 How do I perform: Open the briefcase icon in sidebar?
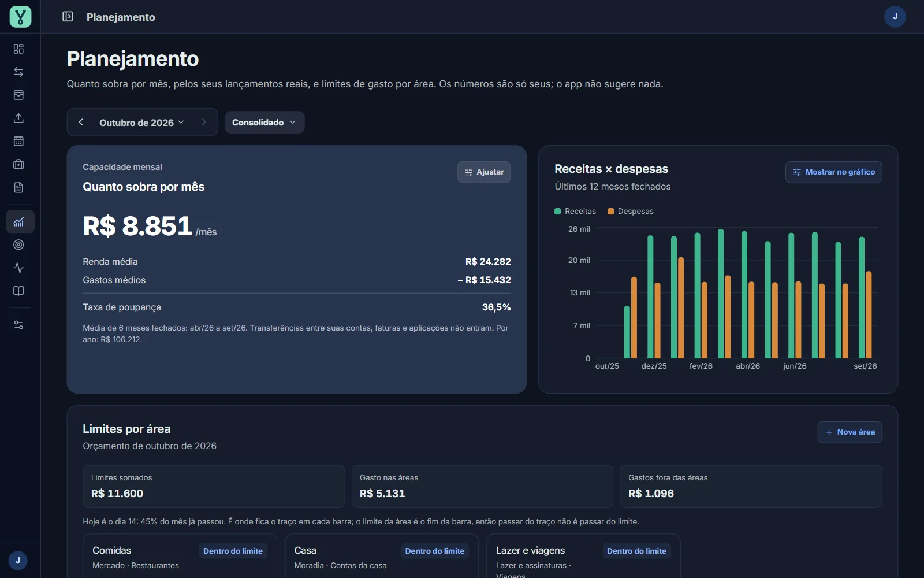point(18,164)
